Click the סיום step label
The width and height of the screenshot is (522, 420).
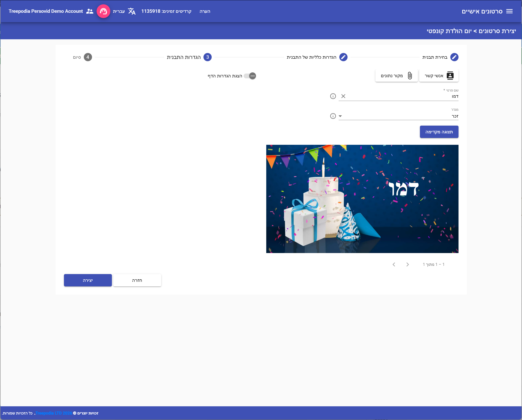[x=77, y=57]
